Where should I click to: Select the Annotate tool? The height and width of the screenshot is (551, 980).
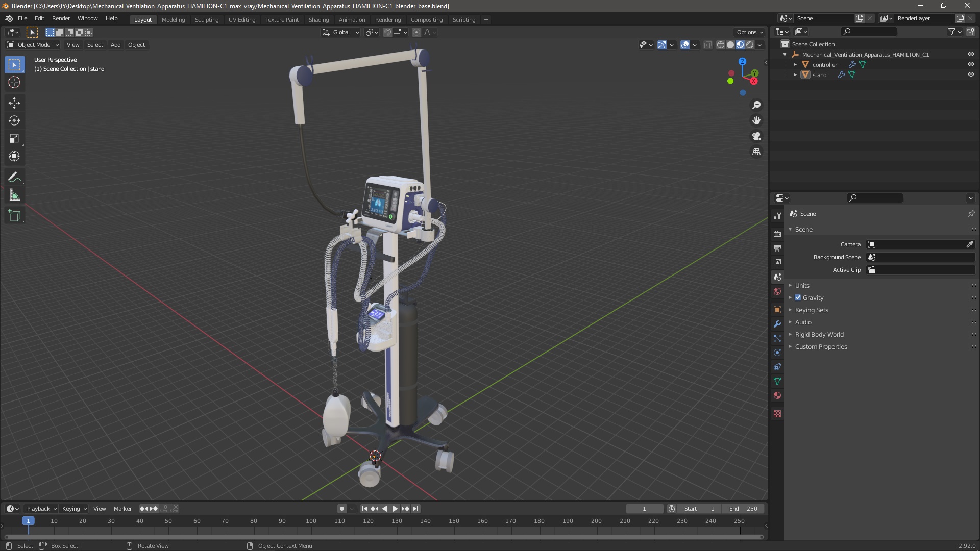click(14, 178)
